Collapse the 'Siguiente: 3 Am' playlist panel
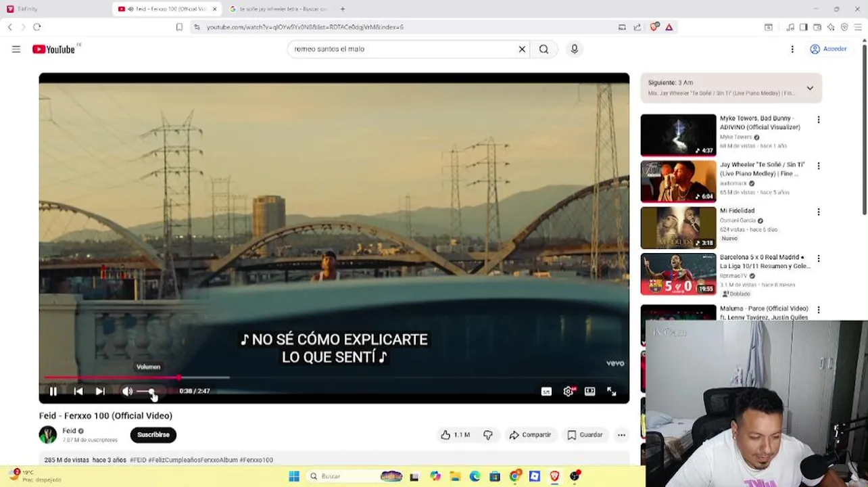Image resolution: width=868 pixels, height=487 pixels. point(810,88)
